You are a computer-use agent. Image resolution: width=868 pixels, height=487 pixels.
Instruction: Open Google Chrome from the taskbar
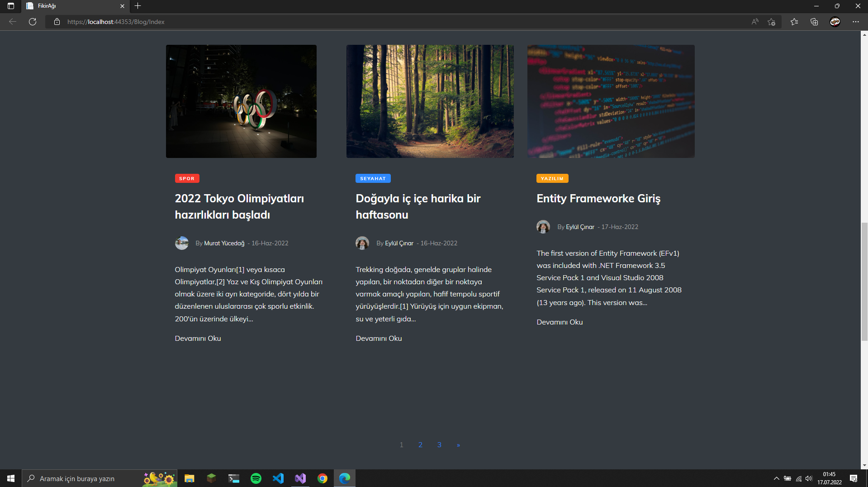(x=323, y=478)
